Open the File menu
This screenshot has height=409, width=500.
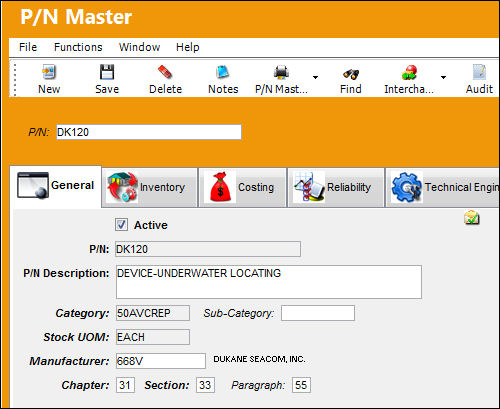(28, 47)
